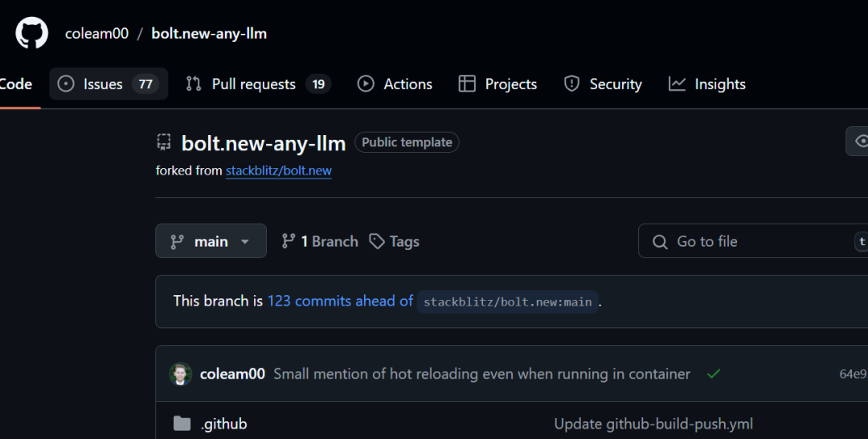Open the coleam00 avatar thumbnail
Image resolution: width=868 pixels, height=439 pixels.
point(181,374)
